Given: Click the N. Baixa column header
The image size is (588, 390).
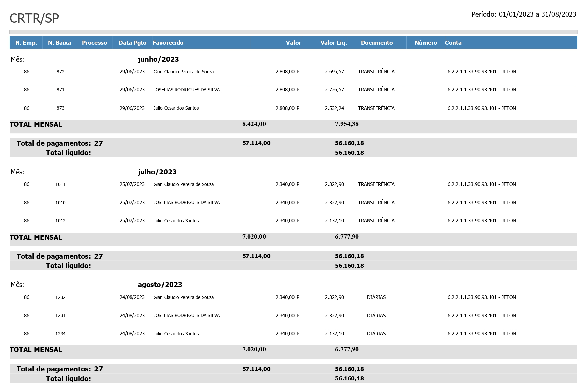Looking at the screenshot, I should click(59, 43).
